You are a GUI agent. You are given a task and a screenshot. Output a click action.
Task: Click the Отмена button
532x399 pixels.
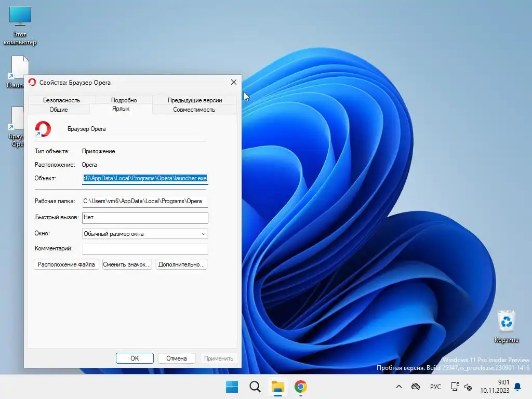coord(177,358)
